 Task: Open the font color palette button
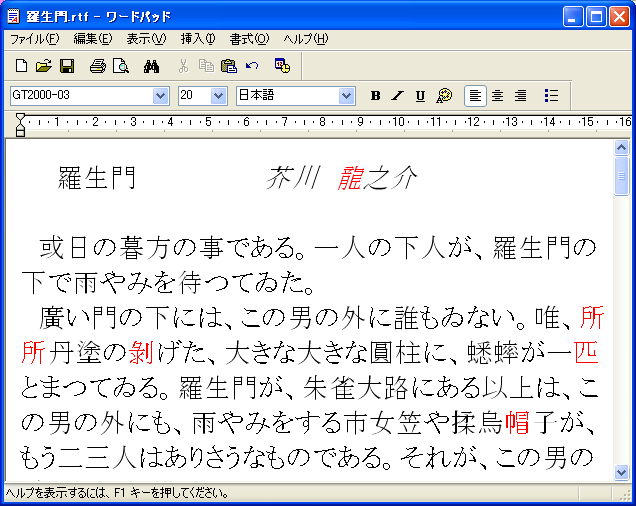coord(445,96)
